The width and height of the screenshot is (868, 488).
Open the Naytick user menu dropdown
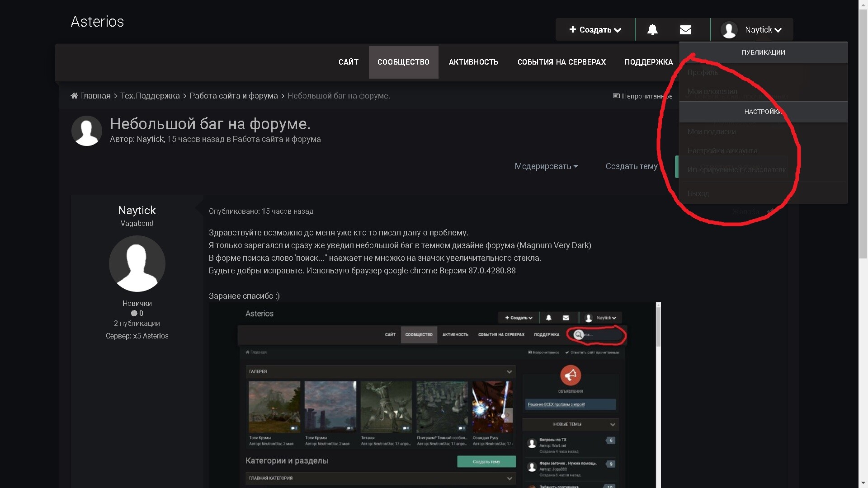[x=763, y=30]
